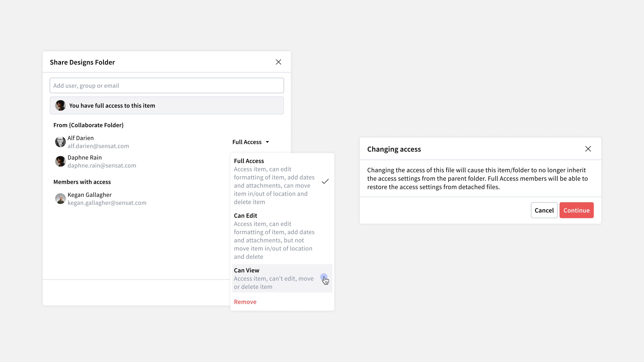
Task: Close the Changing access dialog
Action: pyautogui.click(x=588, y=149)
